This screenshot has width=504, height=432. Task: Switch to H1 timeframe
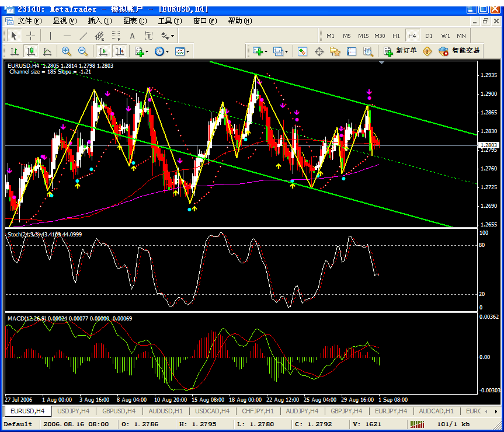point(396,36)
